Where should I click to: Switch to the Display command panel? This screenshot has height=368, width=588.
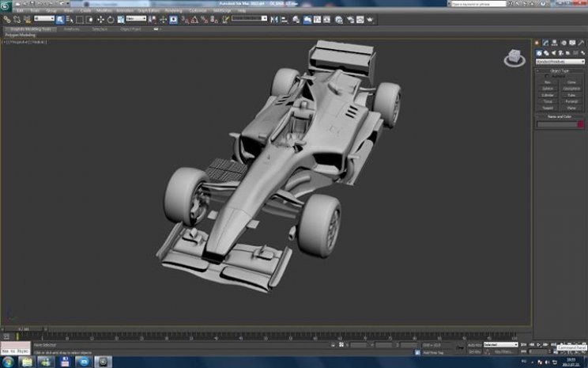point(572,44)
